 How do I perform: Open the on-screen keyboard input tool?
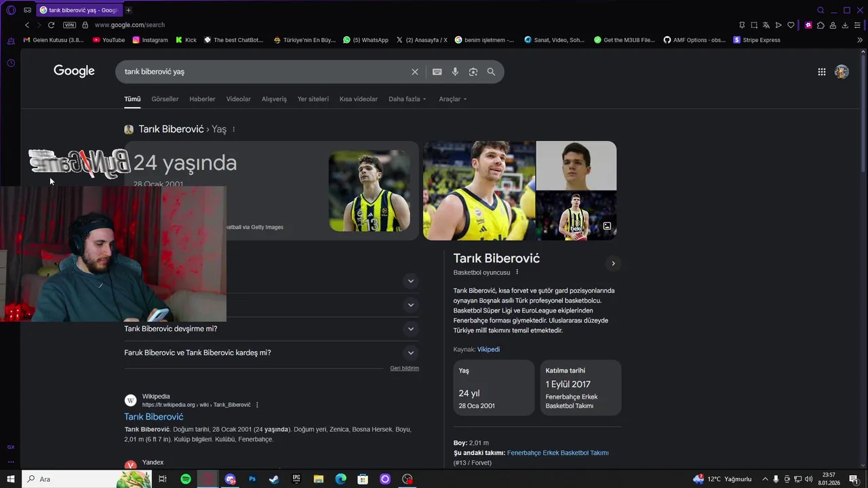click(437, 72)
